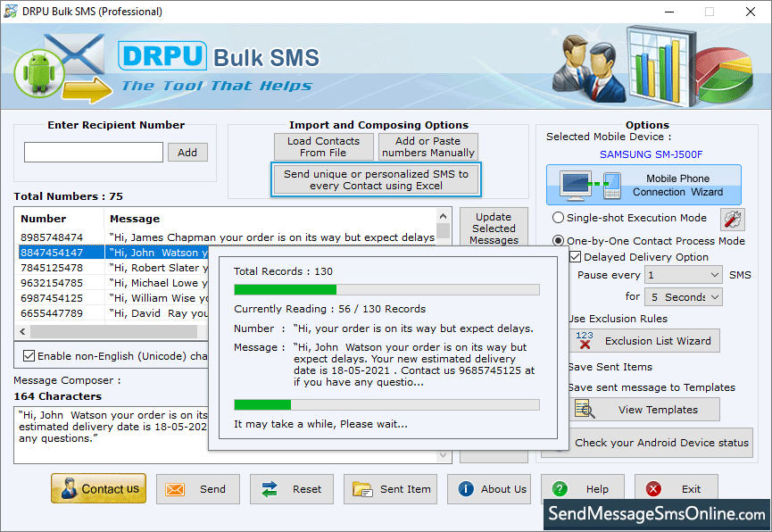
Task: Click the Save Sent Items label
Action: 610,367
